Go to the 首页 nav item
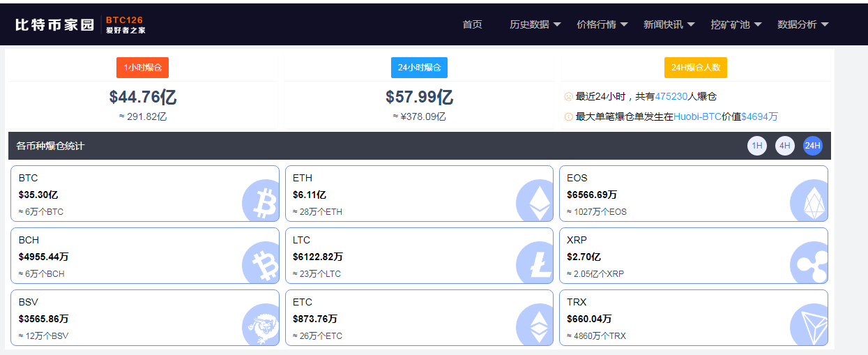 [472, 24]
